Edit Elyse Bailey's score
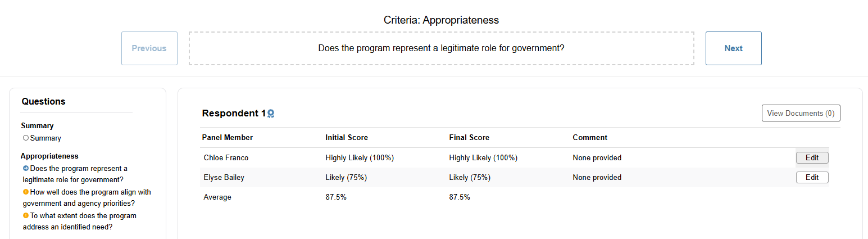This screenshot has height=239, width=868. (x=812, y=177)
